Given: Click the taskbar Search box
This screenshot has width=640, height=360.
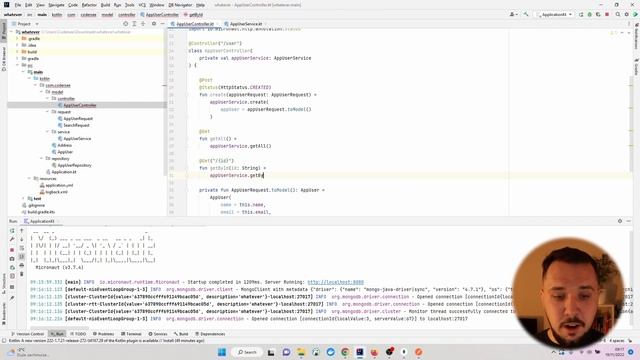Looking at the screenshot, I should pos(247,352).
